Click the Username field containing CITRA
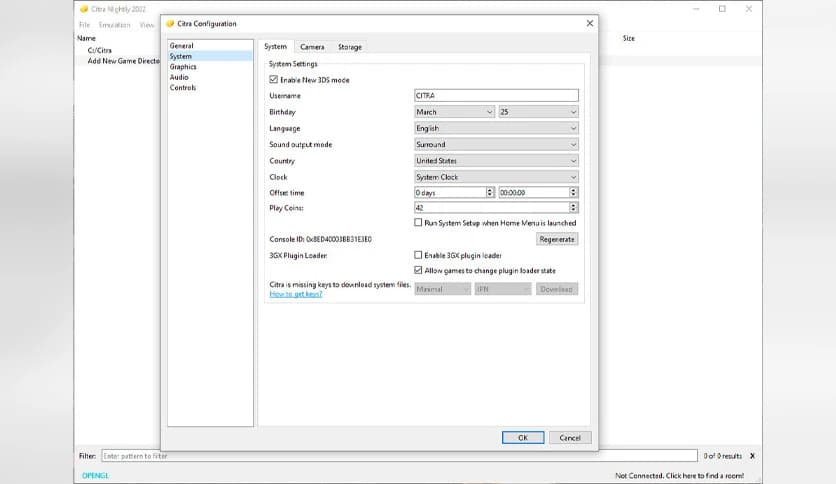 tap(496, 95)
